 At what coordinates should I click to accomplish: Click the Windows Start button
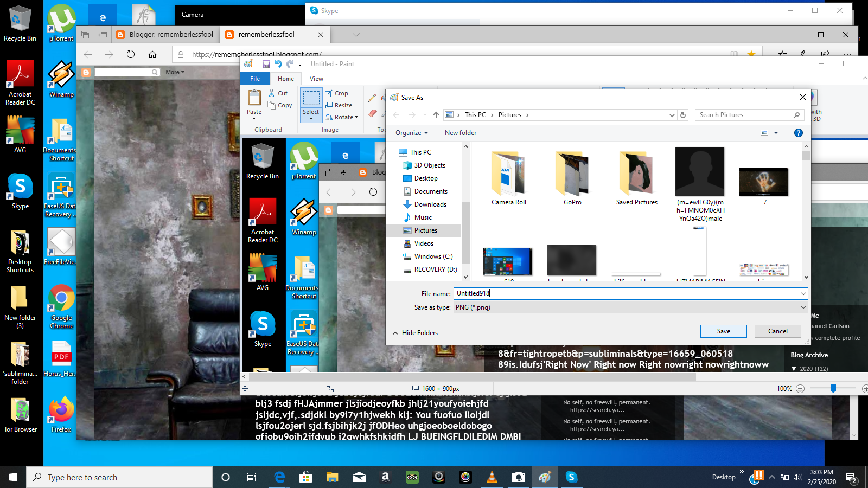point(13,477)
